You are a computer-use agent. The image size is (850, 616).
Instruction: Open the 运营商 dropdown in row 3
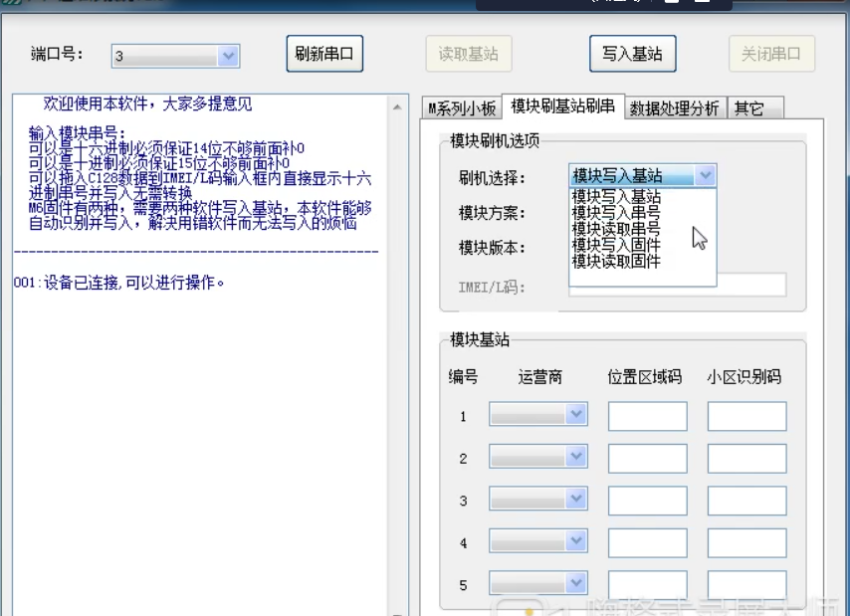(538, 499)
